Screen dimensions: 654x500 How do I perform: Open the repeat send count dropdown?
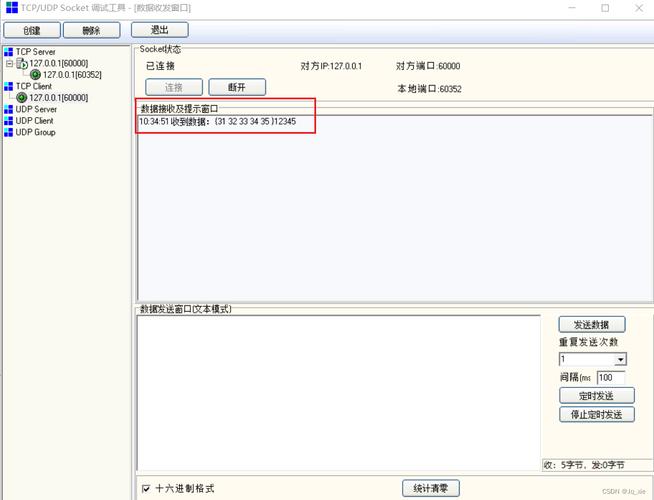(621, 359)
